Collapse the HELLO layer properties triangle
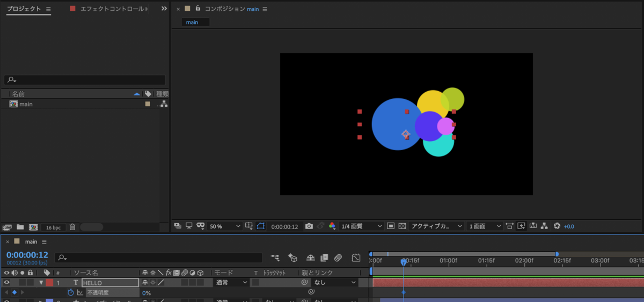The height and width of the screenshot is (302, 644). (41, 283)
